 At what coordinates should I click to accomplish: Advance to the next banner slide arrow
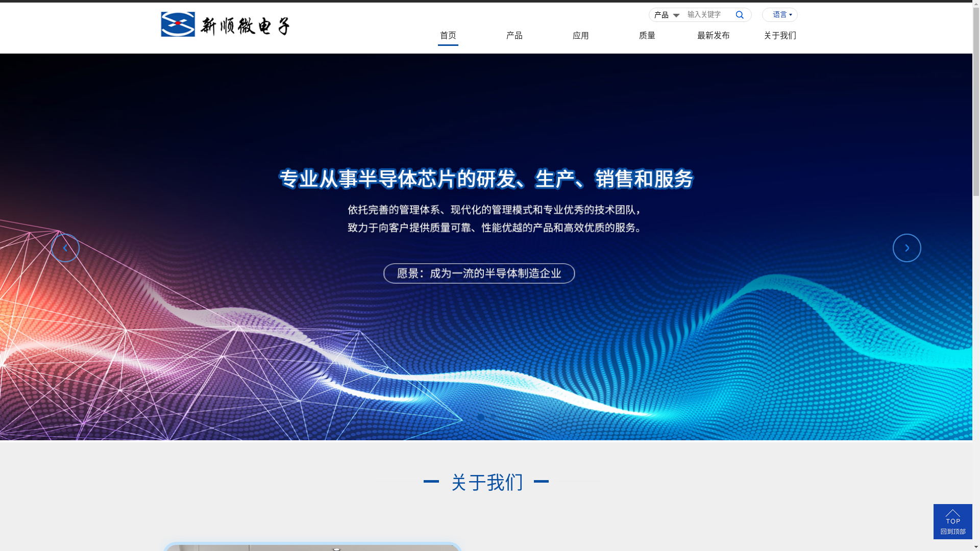(x=906, y=248)
